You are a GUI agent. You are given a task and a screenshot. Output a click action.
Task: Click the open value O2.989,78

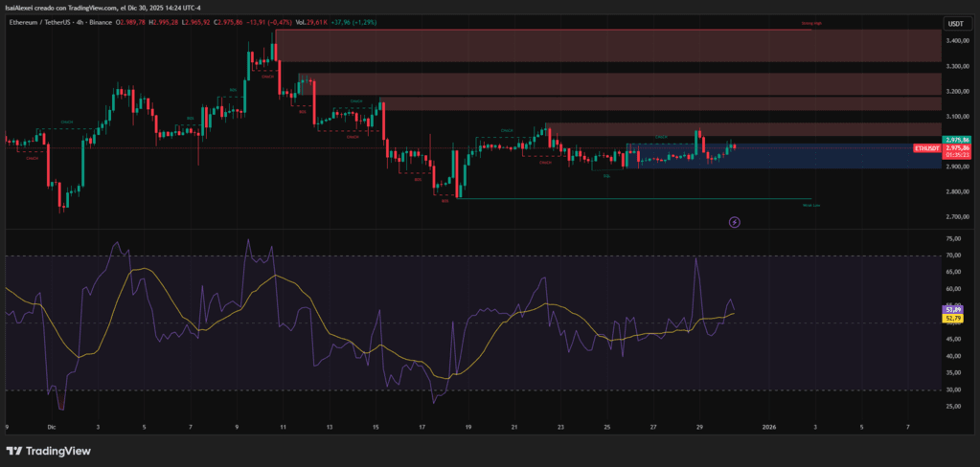tap(130, 22)
